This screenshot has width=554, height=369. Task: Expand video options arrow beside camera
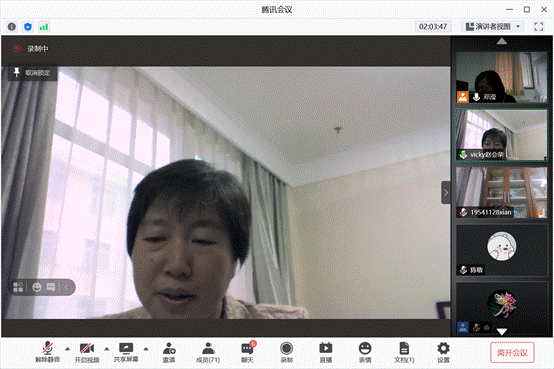pyautogui.click(x=107, y=349)
